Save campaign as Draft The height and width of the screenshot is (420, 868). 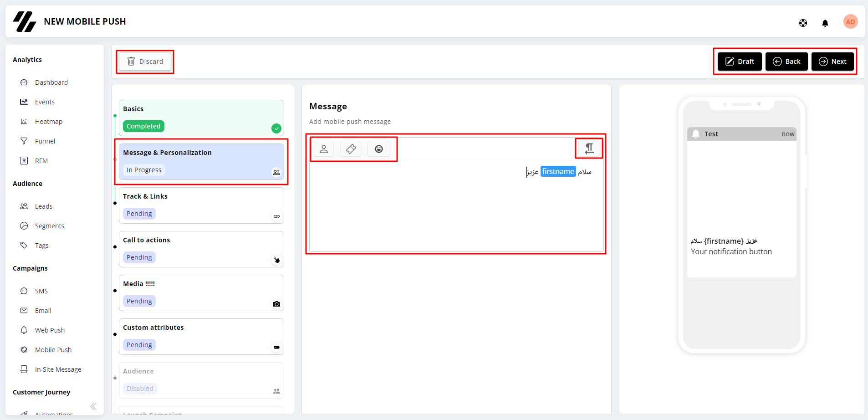(x=740, y=61)
